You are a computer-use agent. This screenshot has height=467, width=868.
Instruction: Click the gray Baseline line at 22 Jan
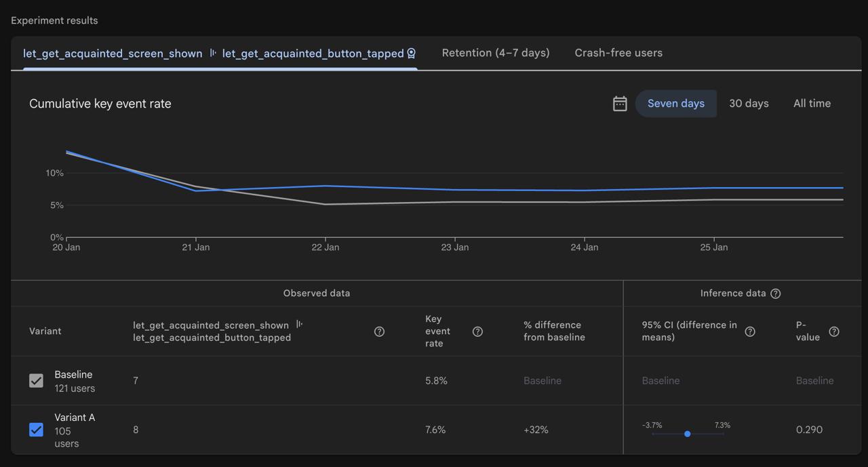[x=325, y=204]
